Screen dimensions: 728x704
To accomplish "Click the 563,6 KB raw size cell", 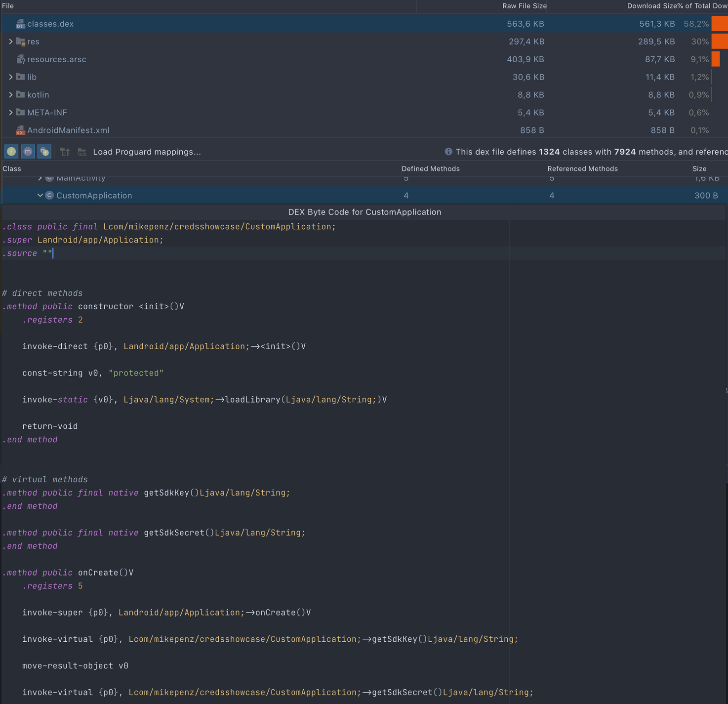I will pos(526,24).
